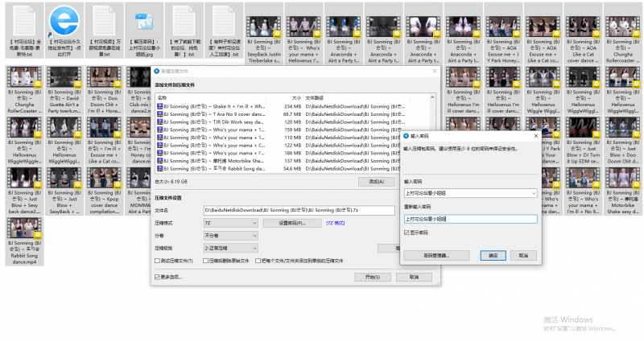This screenshot has width=644, height=342.
Task: Click the re-enter password input field
Action: pos(469,218)
